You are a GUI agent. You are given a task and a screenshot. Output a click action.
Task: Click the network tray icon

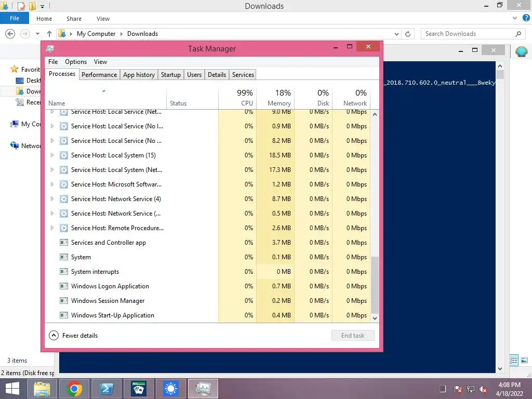tap(471, 389)
